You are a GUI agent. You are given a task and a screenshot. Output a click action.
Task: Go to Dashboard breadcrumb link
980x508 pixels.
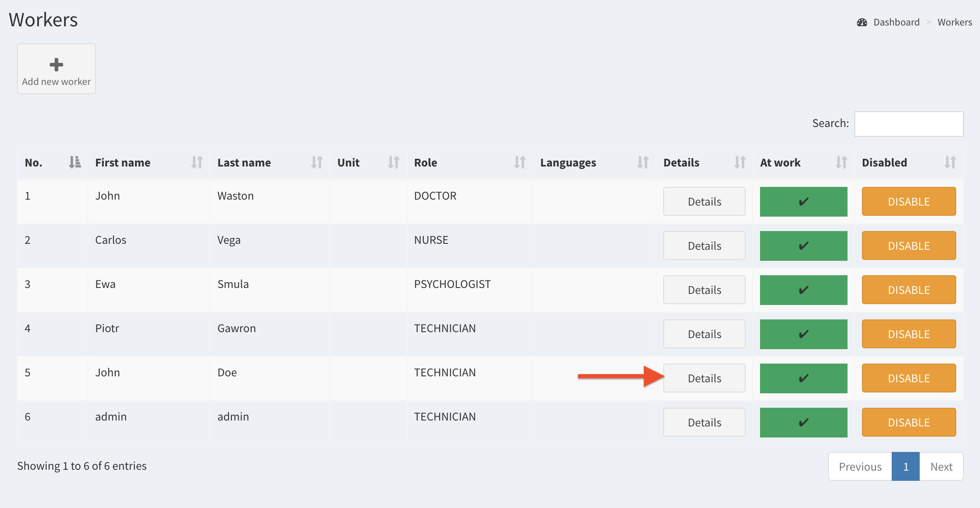tap(896, 23)
